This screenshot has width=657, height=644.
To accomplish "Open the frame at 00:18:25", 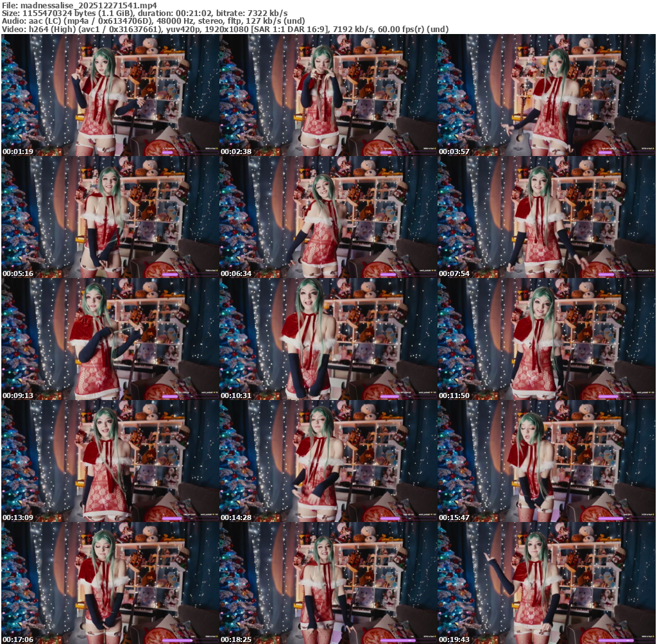I will click(x=328, y=583).
